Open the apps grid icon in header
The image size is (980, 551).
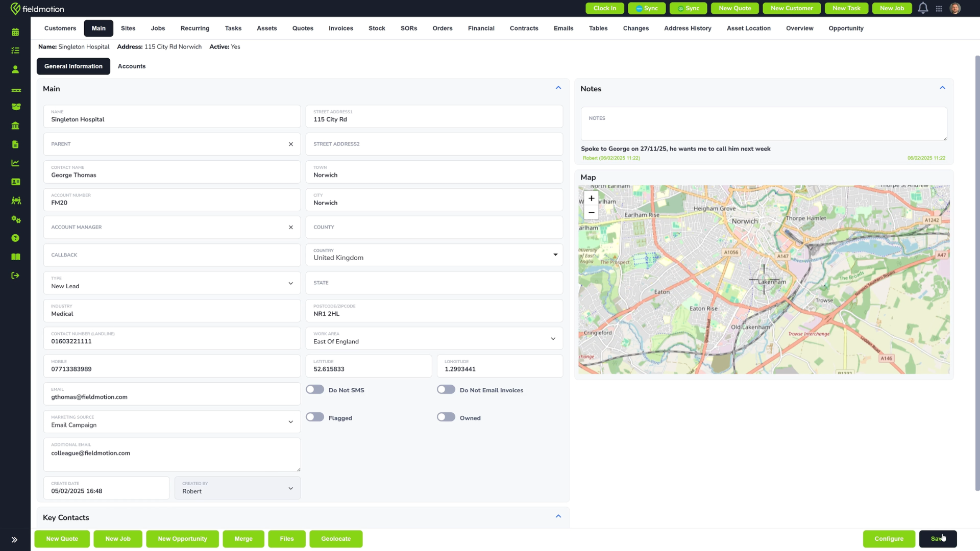pos(939,9)
